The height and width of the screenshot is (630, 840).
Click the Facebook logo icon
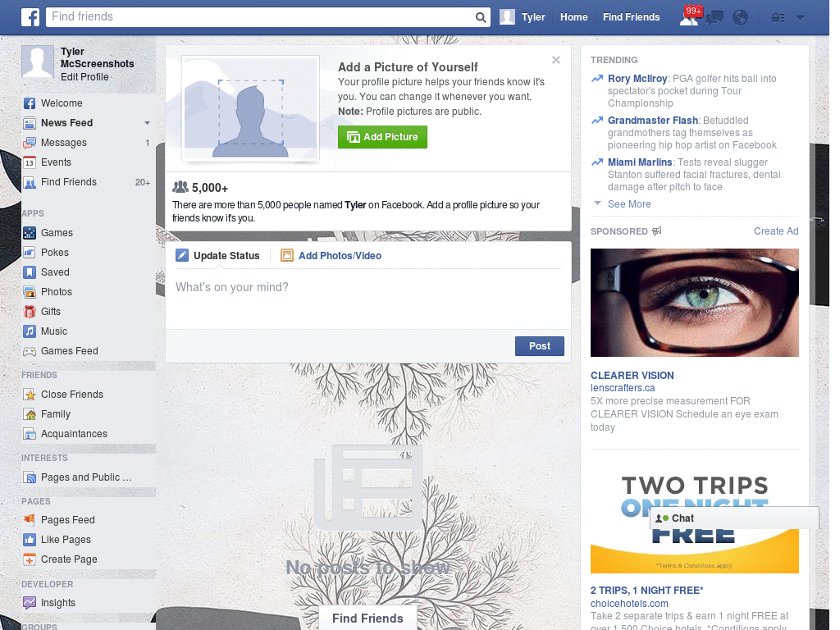pos(30,17)
